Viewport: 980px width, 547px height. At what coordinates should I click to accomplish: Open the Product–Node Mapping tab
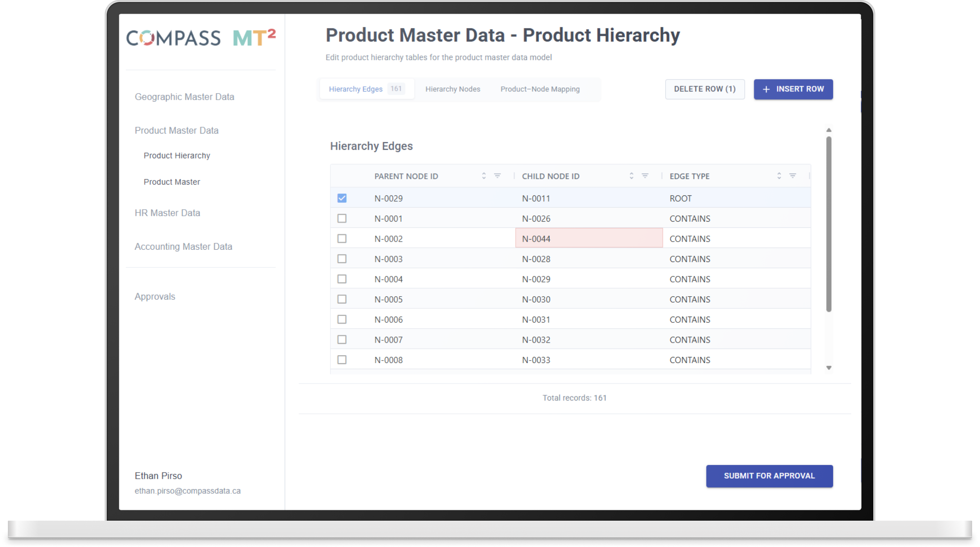[x=539, y=89]
